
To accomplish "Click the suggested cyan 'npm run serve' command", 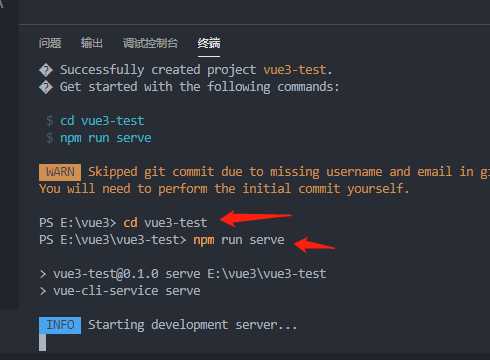I will point(106,138).
